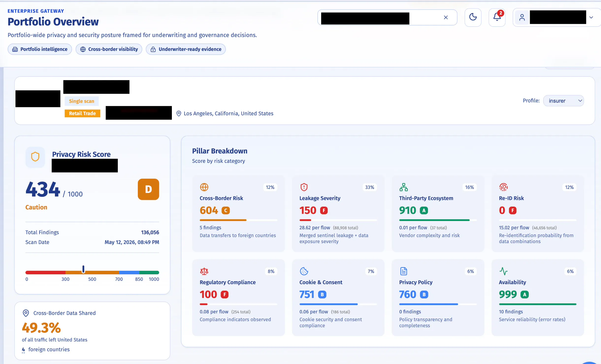This screenshot has height=364, width=601.
Task: Click the Availability pulse icon
Action: tap(504, 271)
